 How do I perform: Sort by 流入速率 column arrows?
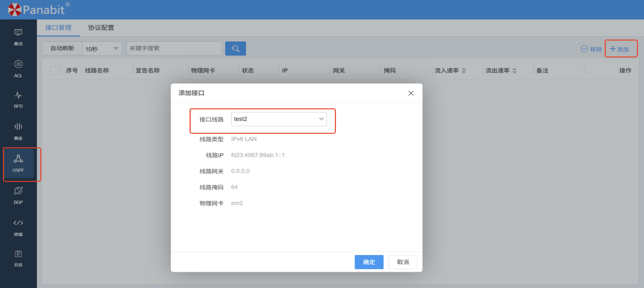464,71
